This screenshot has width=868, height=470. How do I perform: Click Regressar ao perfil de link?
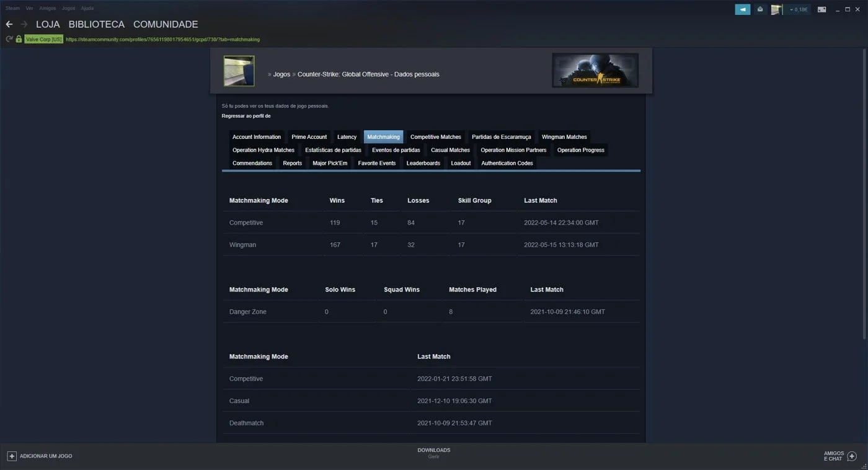246,116
